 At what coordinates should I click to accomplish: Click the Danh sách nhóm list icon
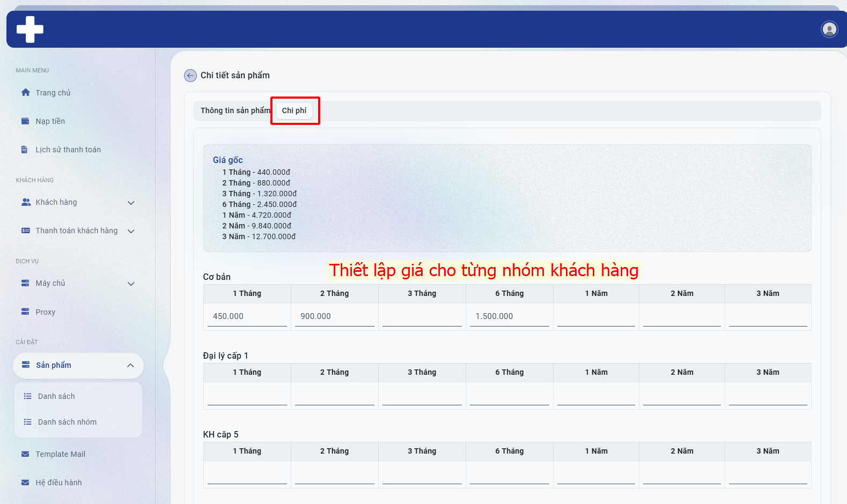click(x=28, y=422)
